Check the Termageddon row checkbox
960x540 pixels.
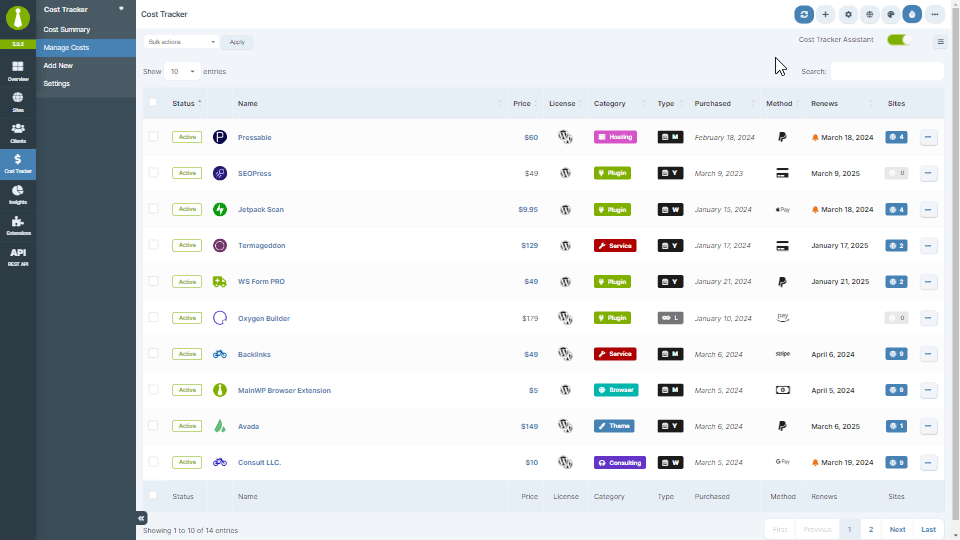153,245
